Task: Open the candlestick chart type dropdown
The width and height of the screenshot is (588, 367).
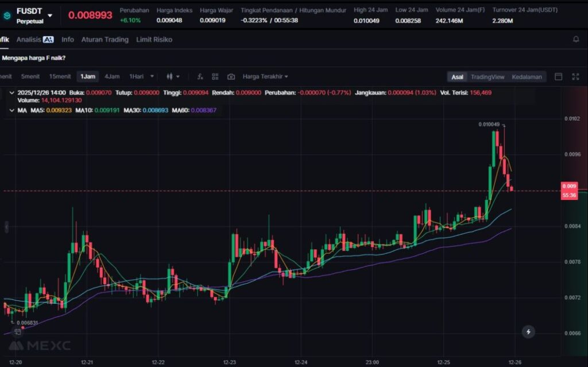Action: click(173, 76)
